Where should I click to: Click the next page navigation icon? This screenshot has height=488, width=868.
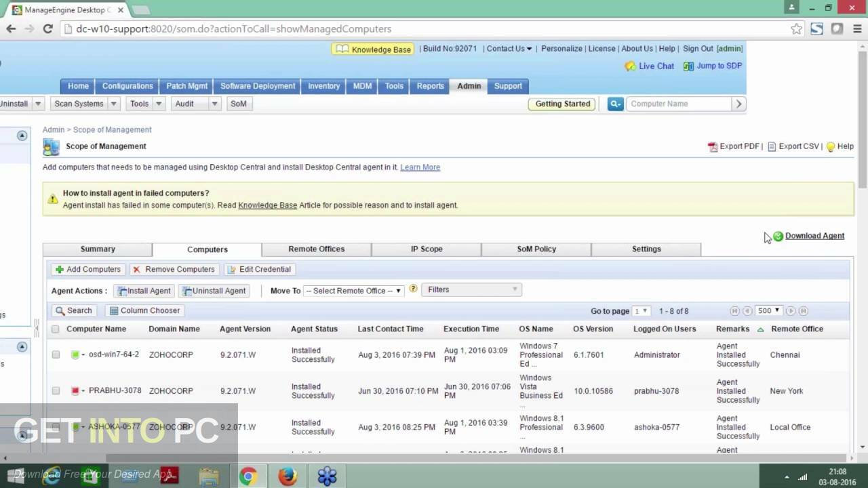tap(790, 311)
